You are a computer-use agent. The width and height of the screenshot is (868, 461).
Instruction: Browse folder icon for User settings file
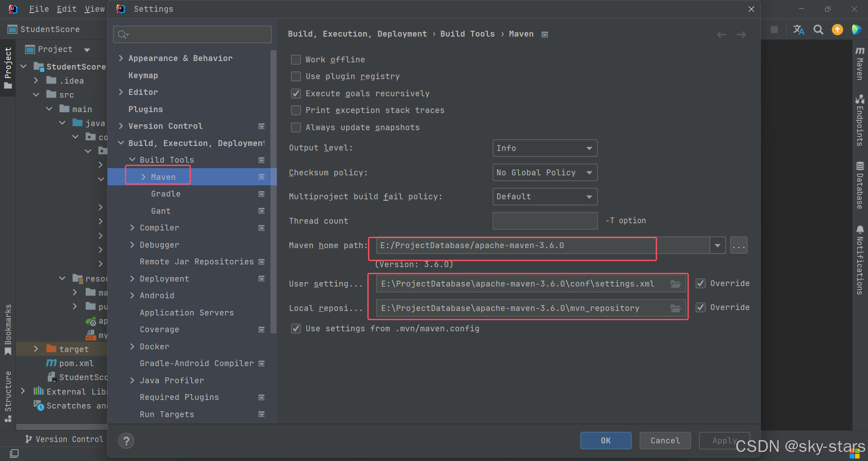[x=675, y=284]
